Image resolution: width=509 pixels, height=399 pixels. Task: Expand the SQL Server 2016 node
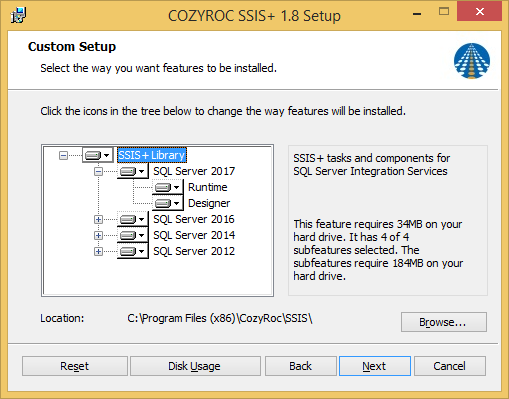98,219
